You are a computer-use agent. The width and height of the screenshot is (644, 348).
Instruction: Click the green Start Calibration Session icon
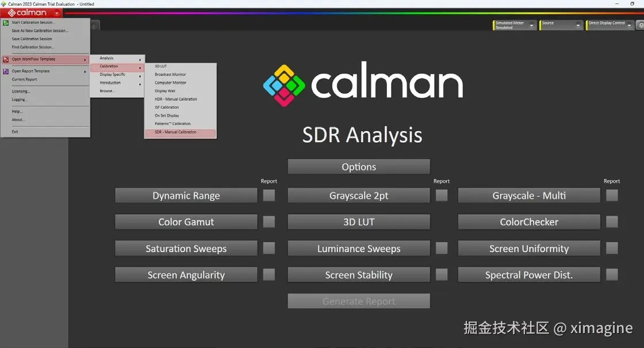coord(6,22)
